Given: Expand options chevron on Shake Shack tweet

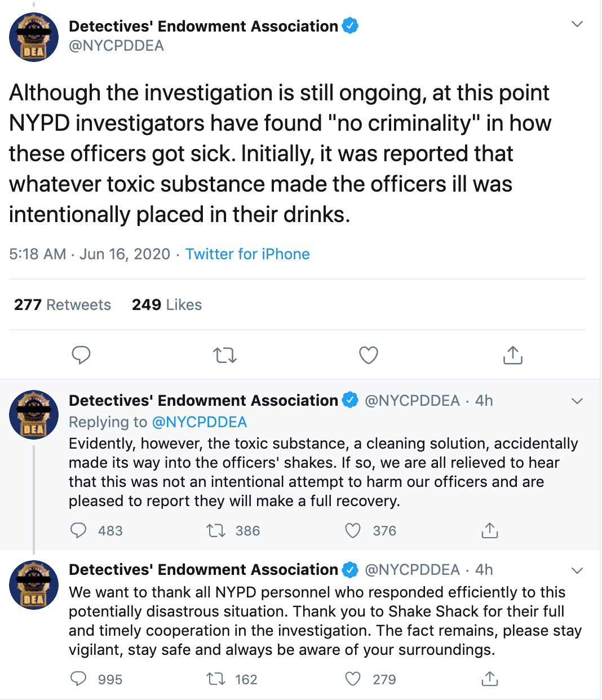Looking at the screenshot, I should [x=577, y=570].
